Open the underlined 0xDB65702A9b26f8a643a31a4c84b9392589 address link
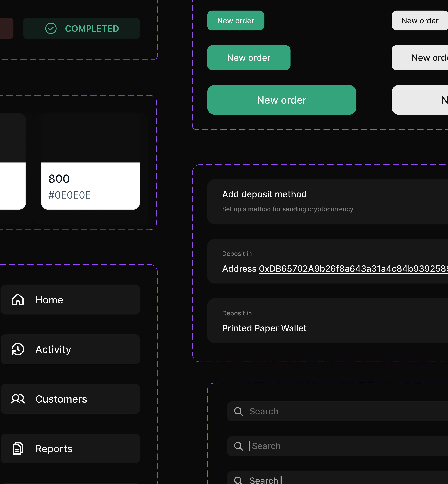This screenshot has width=448, height=484. coord(353,269)
